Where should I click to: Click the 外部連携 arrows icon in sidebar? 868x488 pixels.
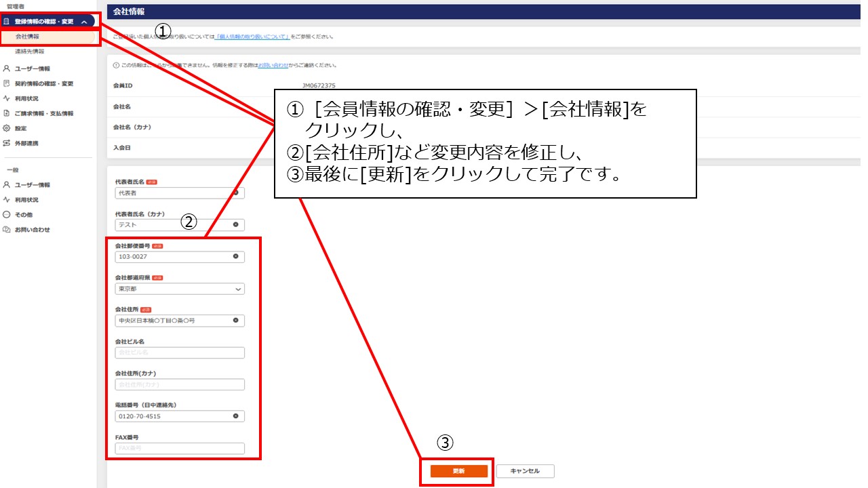pyautogui.click(x=6, y=143)
